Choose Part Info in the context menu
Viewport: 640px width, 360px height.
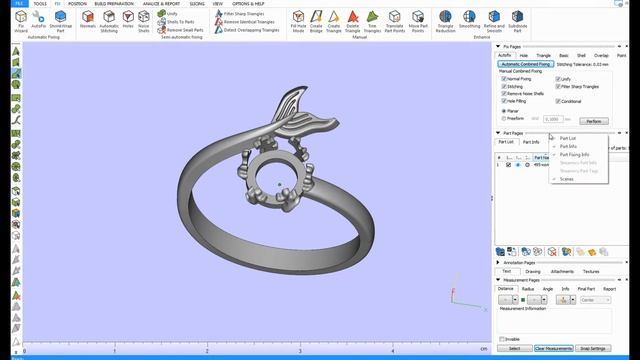point(568,146)
